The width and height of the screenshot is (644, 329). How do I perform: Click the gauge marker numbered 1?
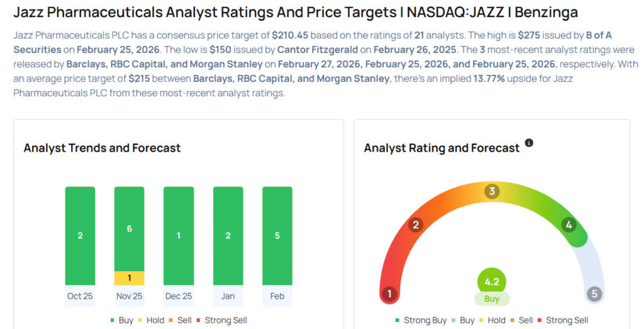pos(390,294)
